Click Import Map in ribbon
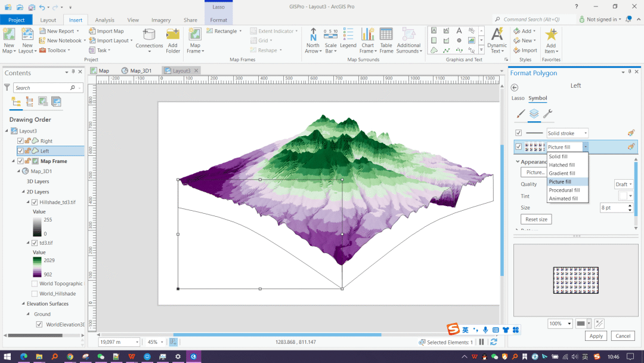644x363 pixels. click(106, 31)
